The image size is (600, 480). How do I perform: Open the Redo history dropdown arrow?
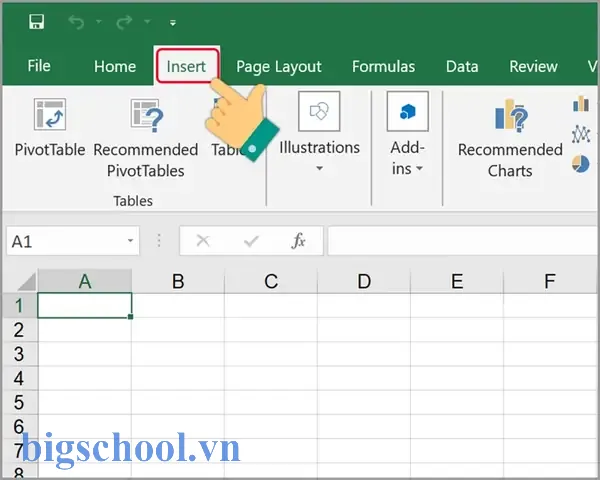tap(147, 22)
